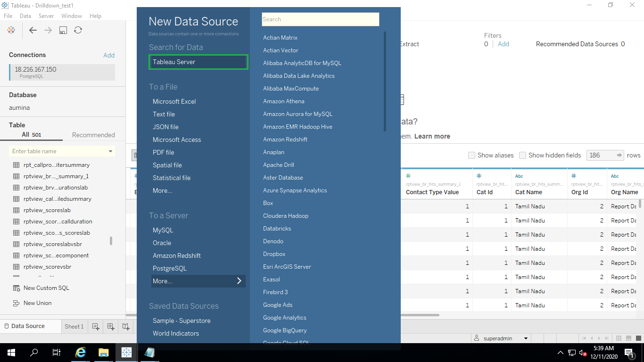Click the superadmin user icon

pos(477,338)
